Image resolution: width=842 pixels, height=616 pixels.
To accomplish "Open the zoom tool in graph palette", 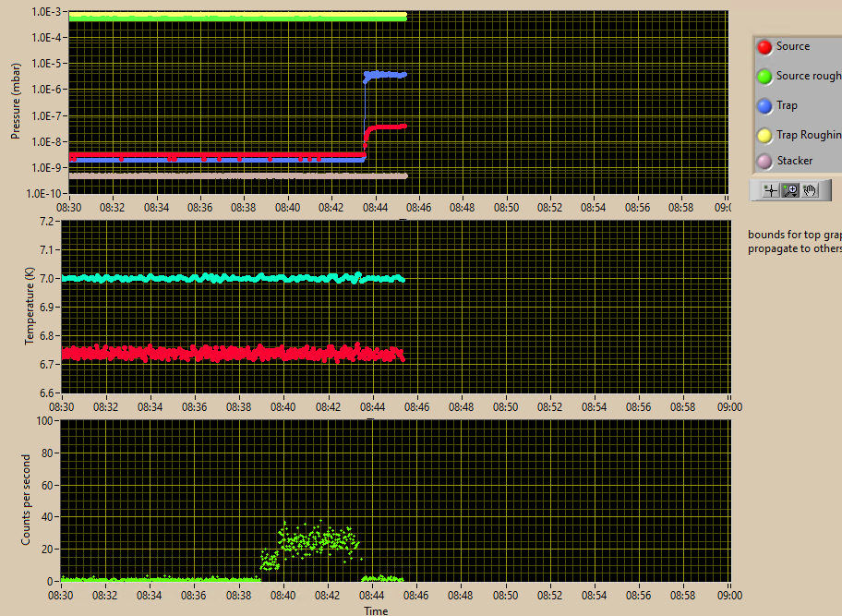I will click(x=790, y=190).
